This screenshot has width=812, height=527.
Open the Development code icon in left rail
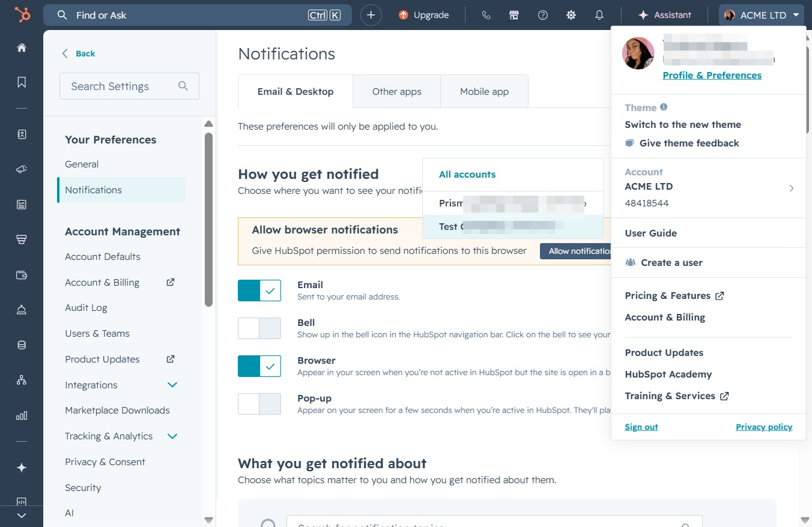tap(22, 502)
